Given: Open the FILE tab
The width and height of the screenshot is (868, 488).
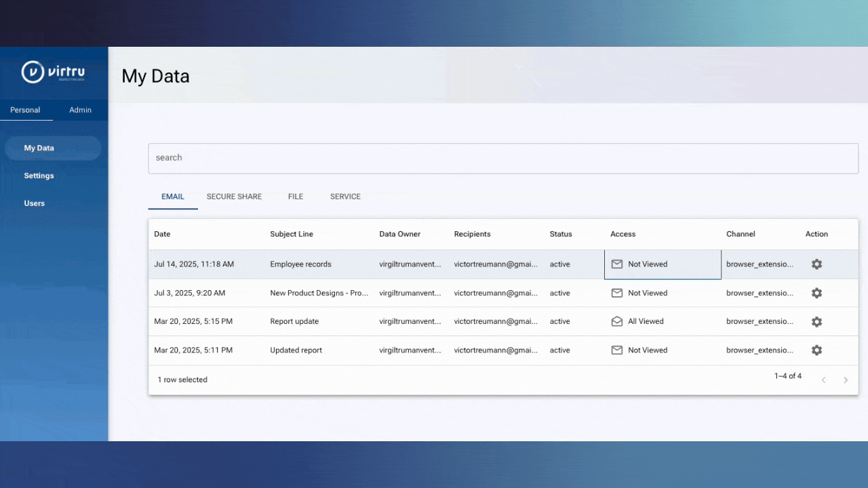Looking at the screenshot, I should [x=295, y=197].
